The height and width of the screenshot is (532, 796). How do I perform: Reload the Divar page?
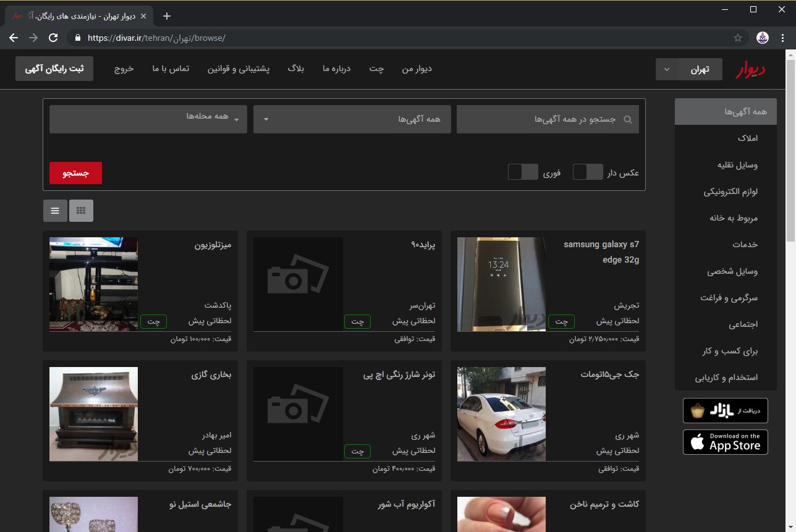53,38
